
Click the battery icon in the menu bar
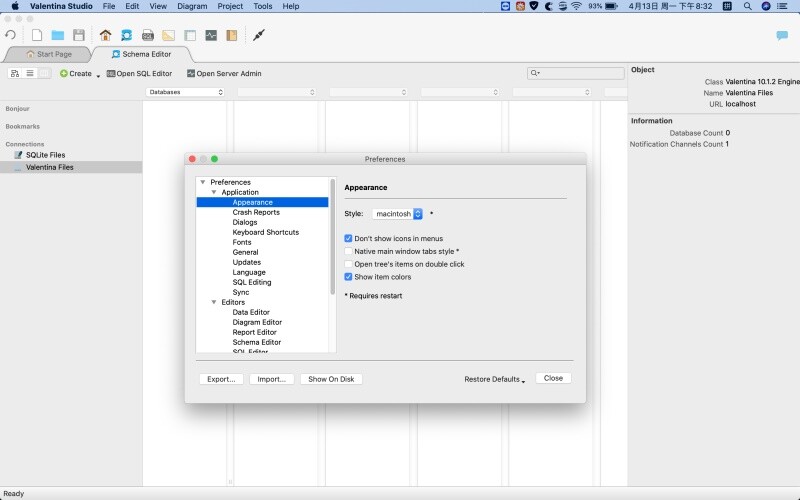point(612,6)
